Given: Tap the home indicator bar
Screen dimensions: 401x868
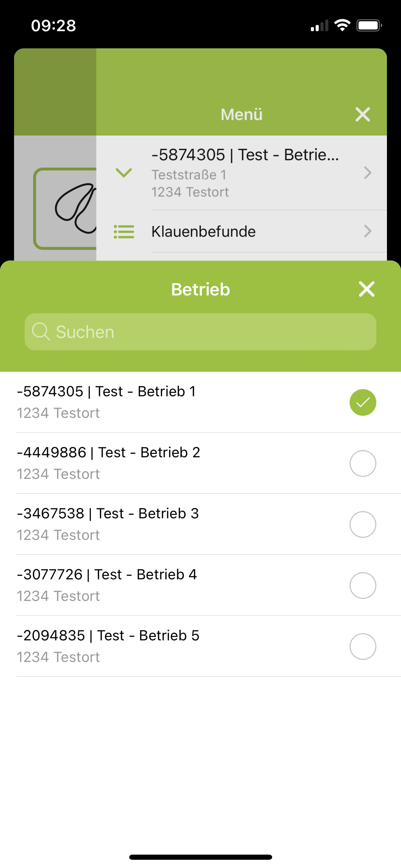Looking at the screenshot, I should (x=200, y=857).
